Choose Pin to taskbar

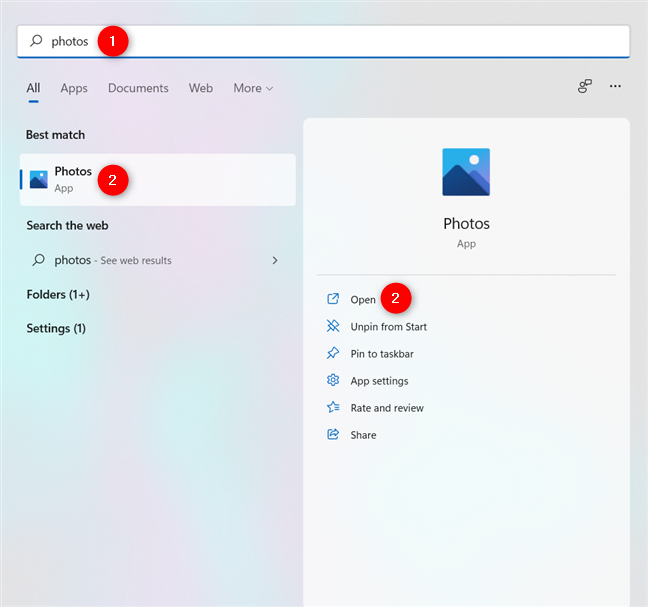click(382, 354)
